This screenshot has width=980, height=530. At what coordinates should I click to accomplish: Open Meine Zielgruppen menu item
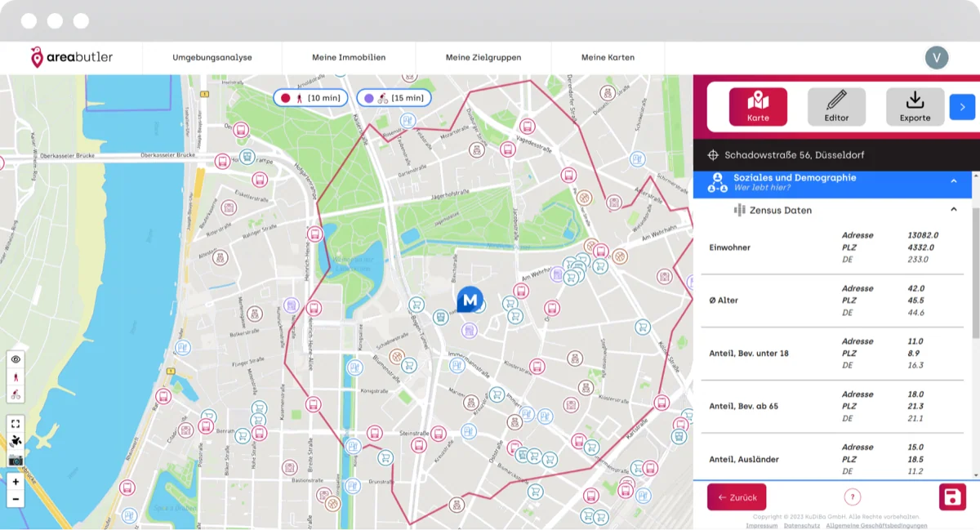point(483,58)
